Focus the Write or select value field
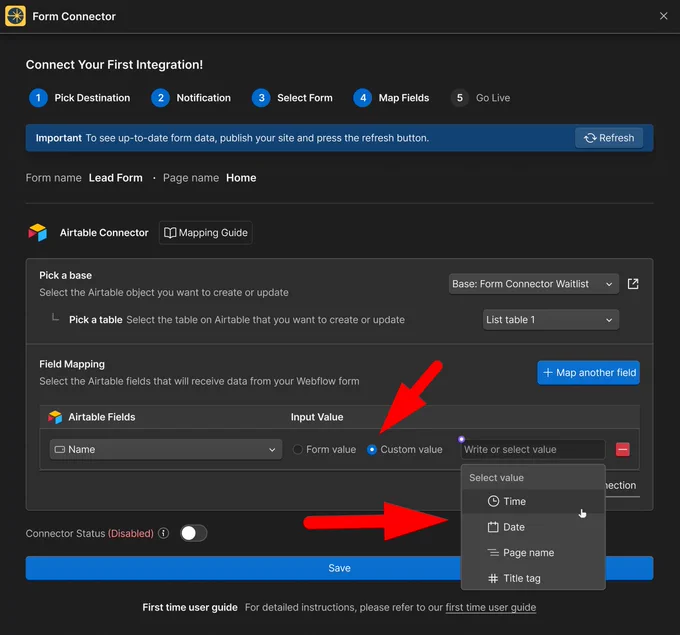This screenshot has width=680, height=635. coord(533,449)
